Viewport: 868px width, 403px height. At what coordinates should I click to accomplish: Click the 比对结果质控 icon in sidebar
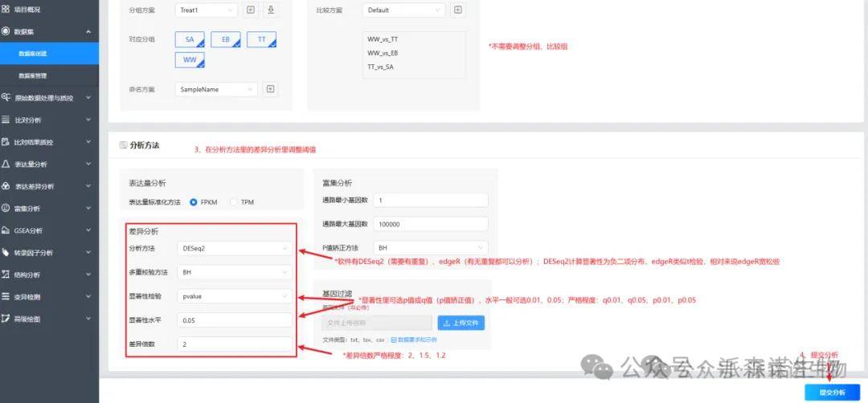click(6, 142)
